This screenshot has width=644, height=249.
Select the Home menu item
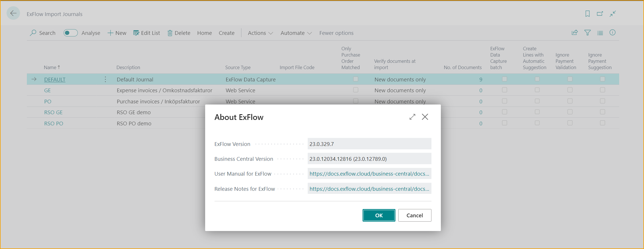click(x=204, y=33)
